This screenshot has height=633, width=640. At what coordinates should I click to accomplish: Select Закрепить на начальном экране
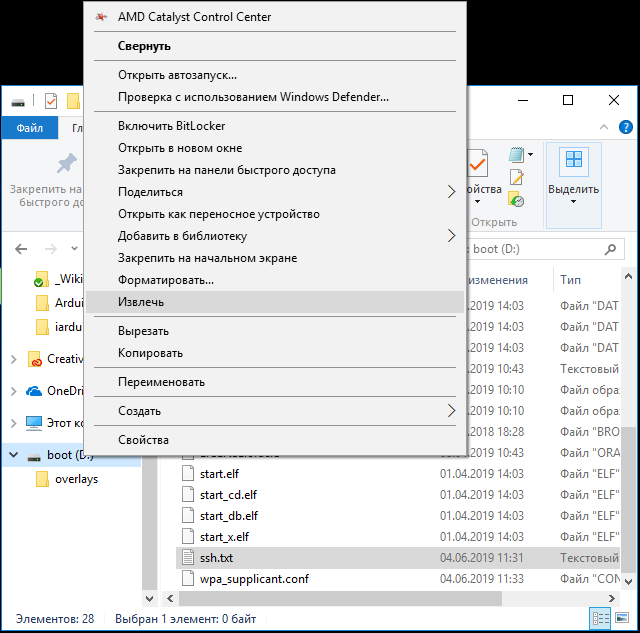point(275,258)
